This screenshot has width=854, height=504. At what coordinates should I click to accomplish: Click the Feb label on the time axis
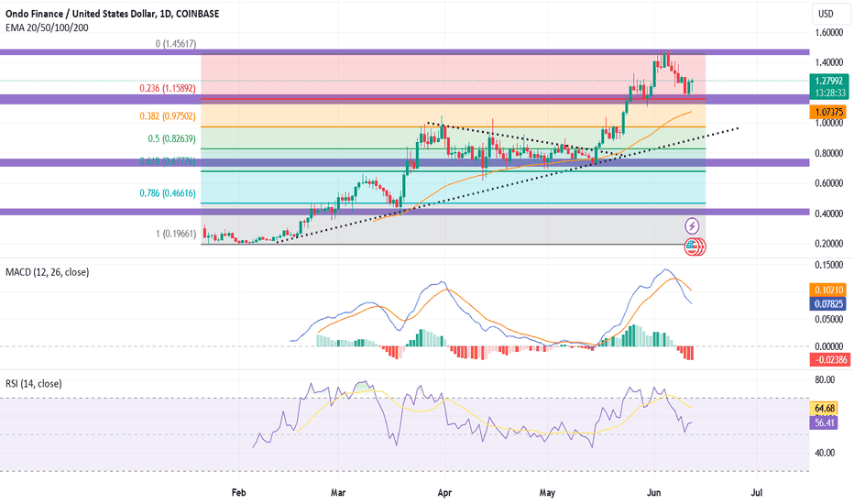pos(238,493)
